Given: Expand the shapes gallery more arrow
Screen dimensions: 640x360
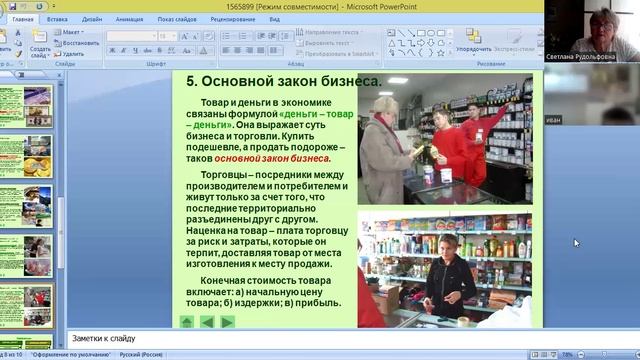Looking at the screenshot, I should tap(450, 53).
